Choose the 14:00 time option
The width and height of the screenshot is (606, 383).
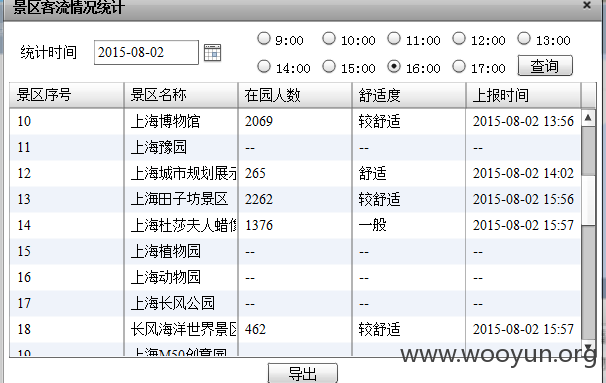click(x=264, y=66)
